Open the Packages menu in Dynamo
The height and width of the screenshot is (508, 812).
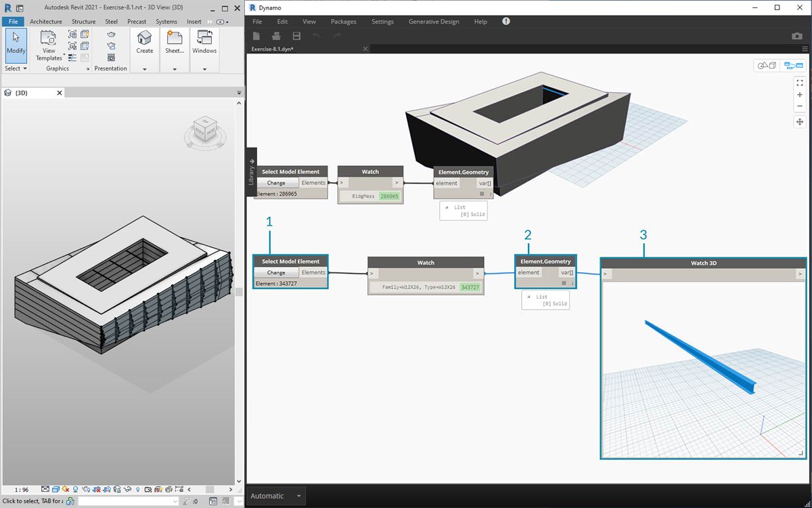pos(343,22)
